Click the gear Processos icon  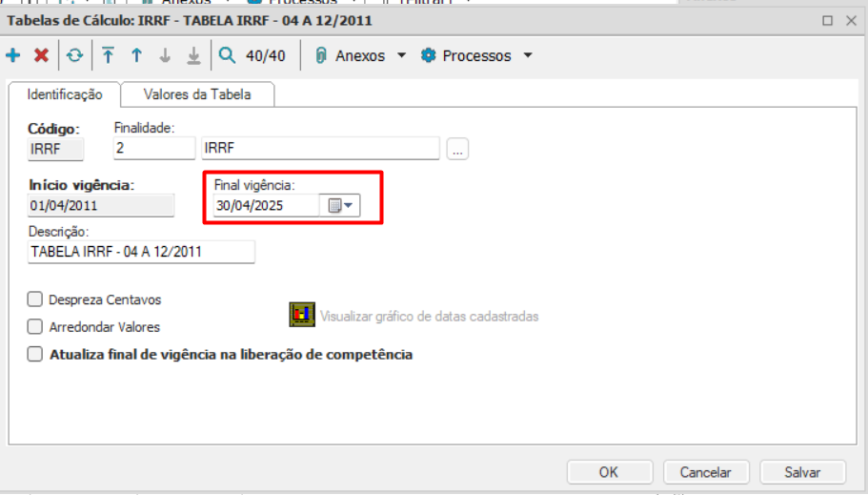point(429,55)
